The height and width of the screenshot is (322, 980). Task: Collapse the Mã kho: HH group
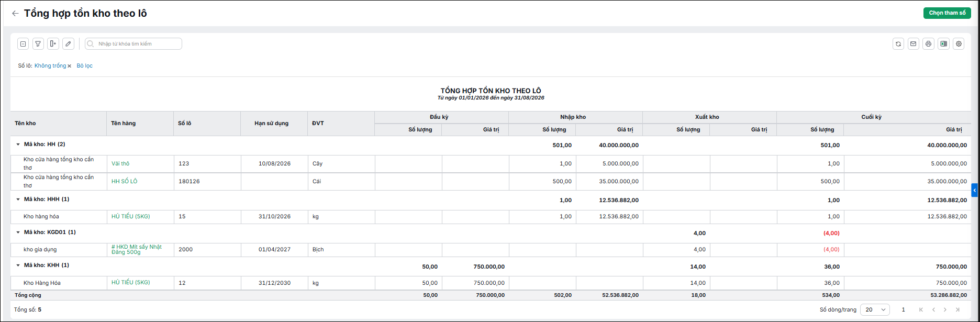[18, 145]
